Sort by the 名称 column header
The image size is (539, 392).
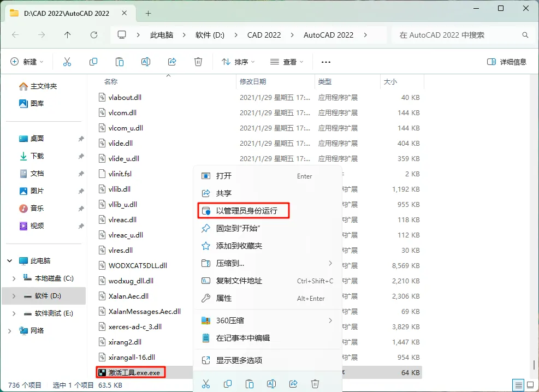tap(111, 81)
